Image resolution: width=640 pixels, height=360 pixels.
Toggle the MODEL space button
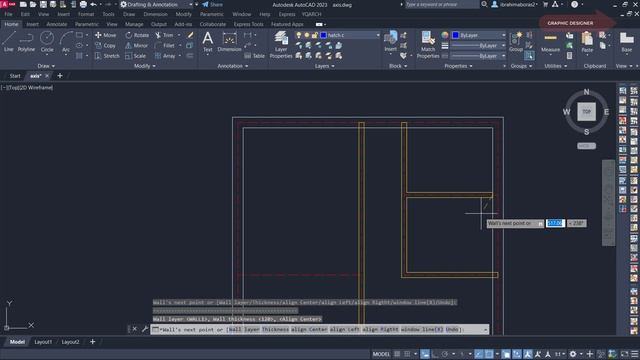(x=381, y=354)
